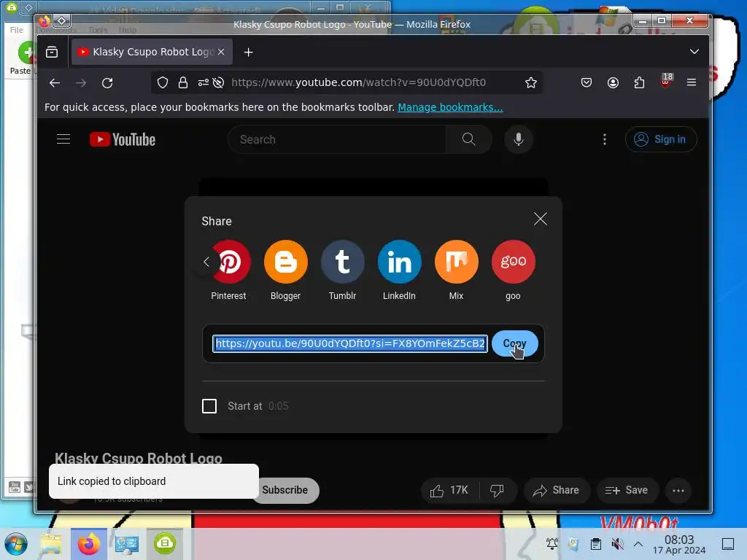The image size is (747, 560).
Task: Start voice search with microphone
Action: click(x=519, y=139)
